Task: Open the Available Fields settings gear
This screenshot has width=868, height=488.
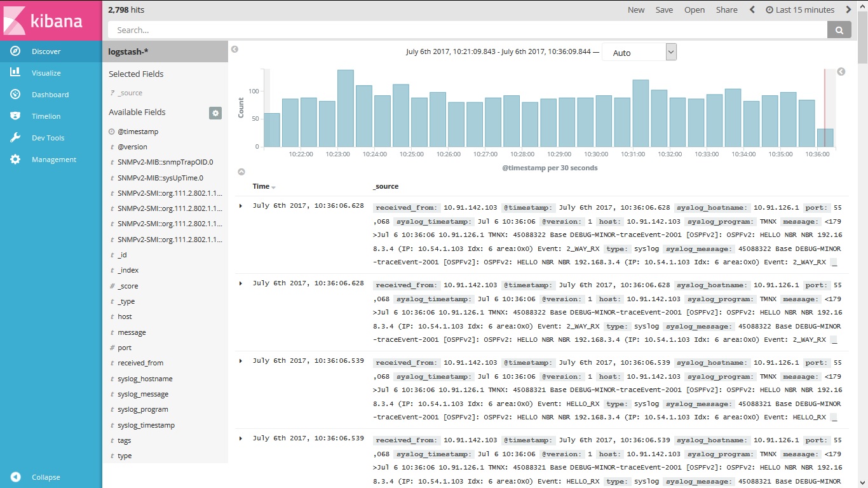Action: coord(215,113)
